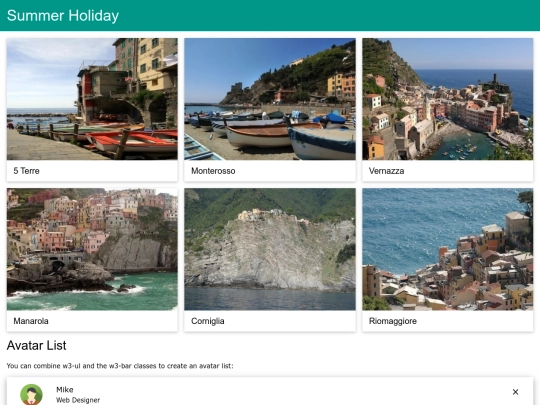540x405 pixels.
Task: Select the 5 Terre caption
Action: pos(27,171)
